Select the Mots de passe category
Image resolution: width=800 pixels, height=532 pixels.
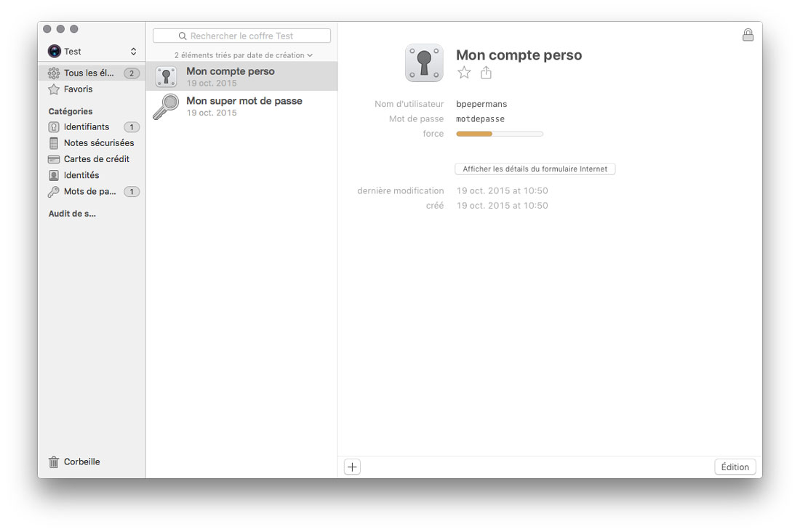pos(92,192)
